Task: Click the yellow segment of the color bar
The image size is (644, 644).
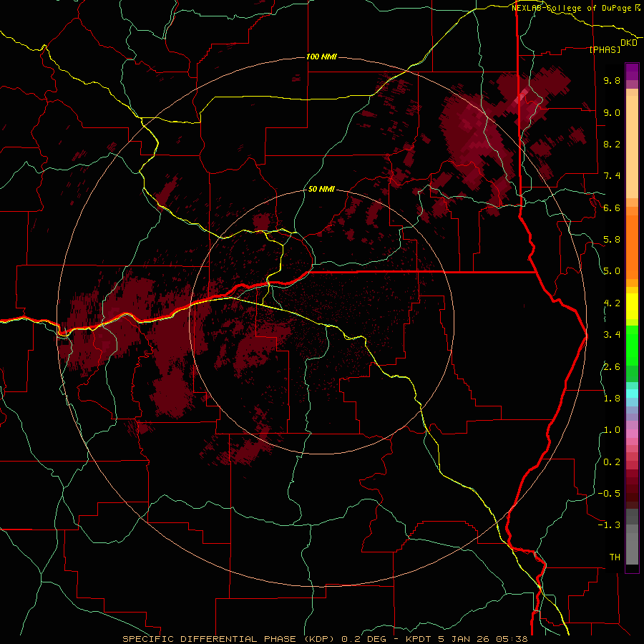Action: coord(632,306)
